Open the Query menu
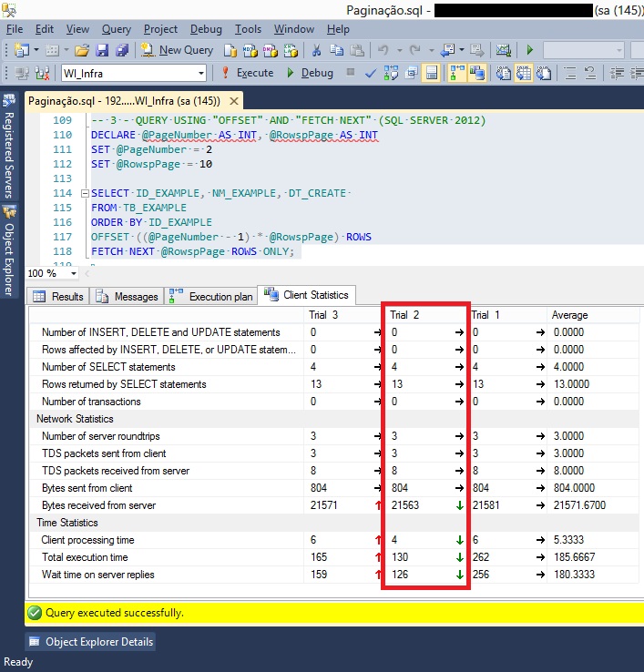 [x=117, y=29]
